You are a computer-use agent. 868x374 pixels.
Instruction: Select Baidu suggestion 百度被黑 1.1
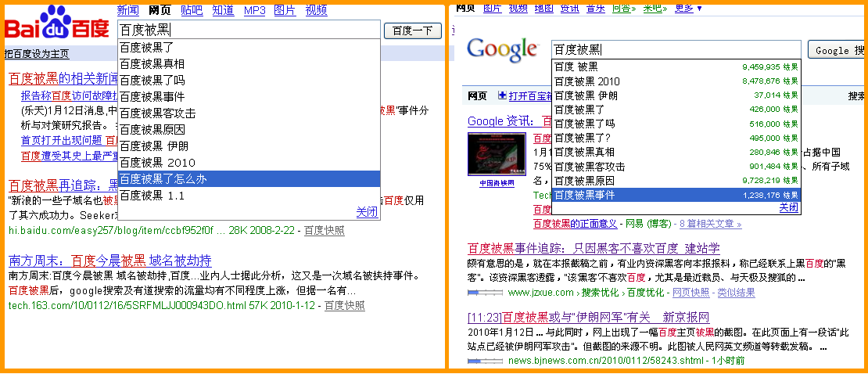249,196
